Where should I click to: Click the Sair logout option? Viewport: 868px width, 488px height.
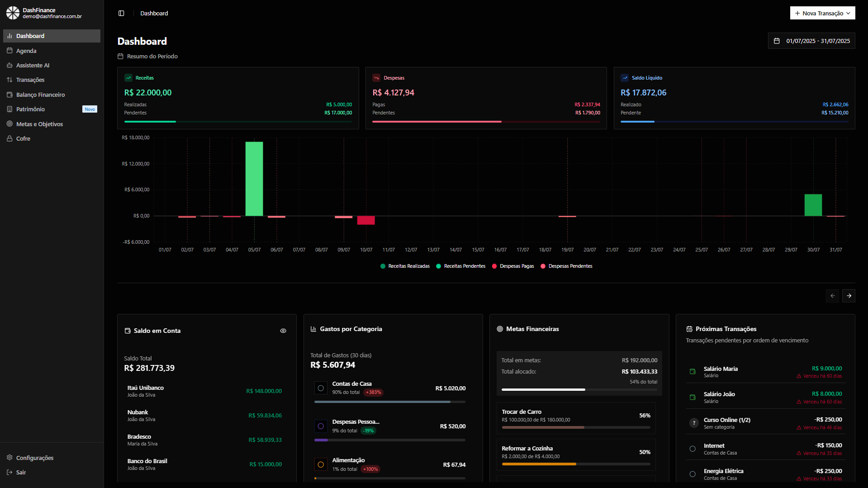(20, 472)
